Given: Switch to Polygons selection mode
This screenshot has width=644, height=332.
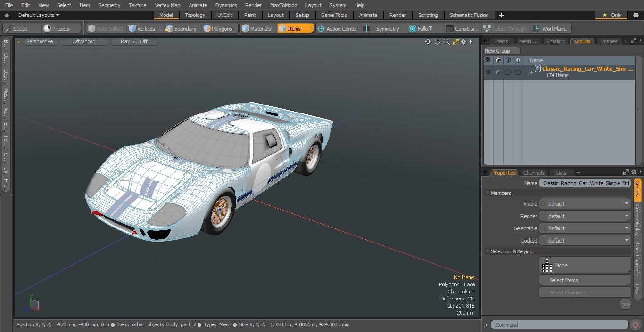Looking at the screenshot, I should coord(219,29).
